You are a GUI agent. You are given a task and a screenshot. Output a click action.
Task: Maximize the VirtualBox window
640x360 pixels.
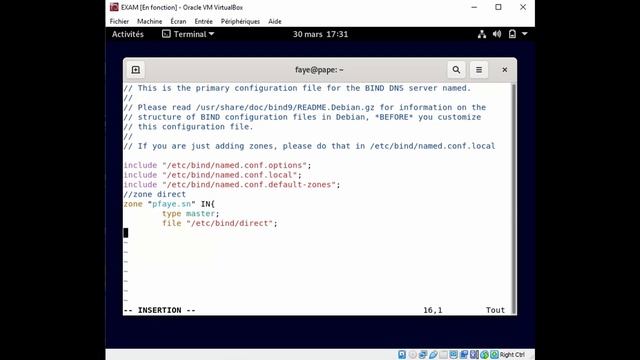(498, 7)
